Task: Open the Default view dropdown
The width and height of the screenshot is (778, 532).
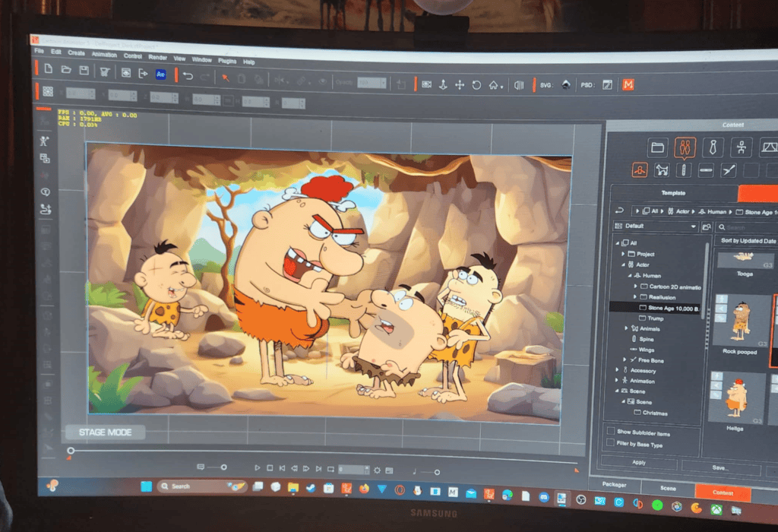Action: click(x=656, y=226)
